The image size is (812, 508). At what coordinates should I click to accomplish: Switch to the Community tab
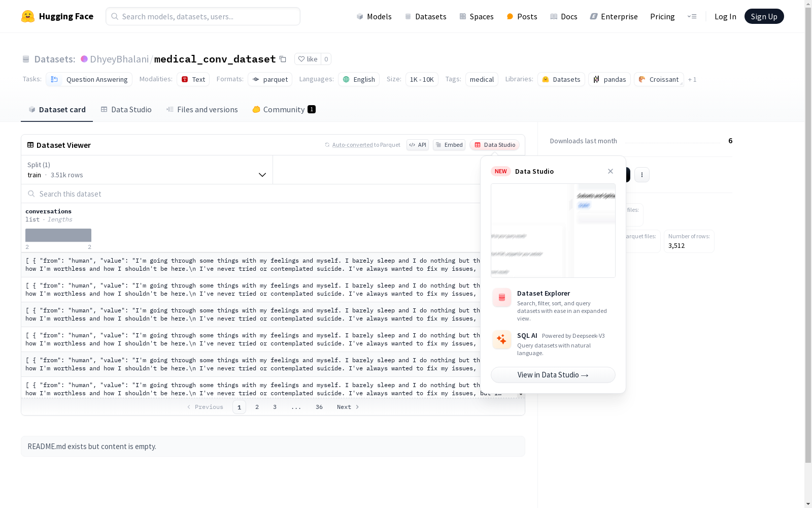point(284,109)
